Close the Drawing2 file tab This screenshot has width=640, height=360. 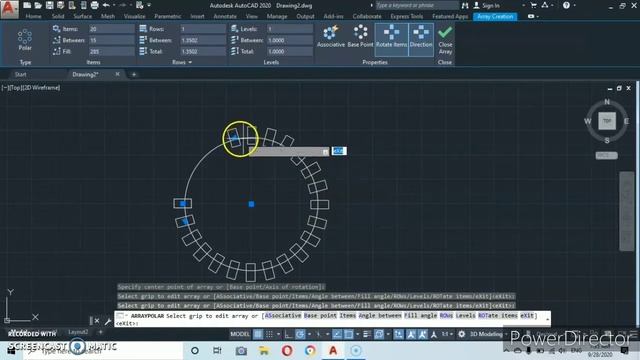(x=118, y=74)
